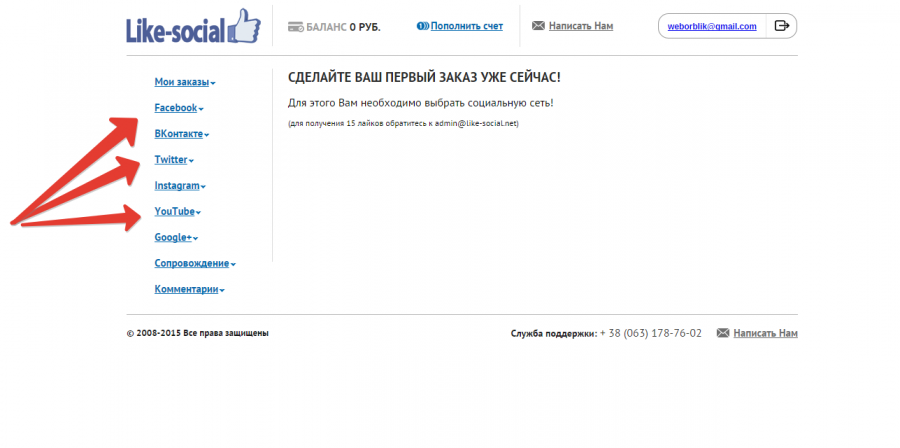Expand the arrow next to ВКонтакте
The height and width of the screenshot is (448, 900).
(207, 135)
